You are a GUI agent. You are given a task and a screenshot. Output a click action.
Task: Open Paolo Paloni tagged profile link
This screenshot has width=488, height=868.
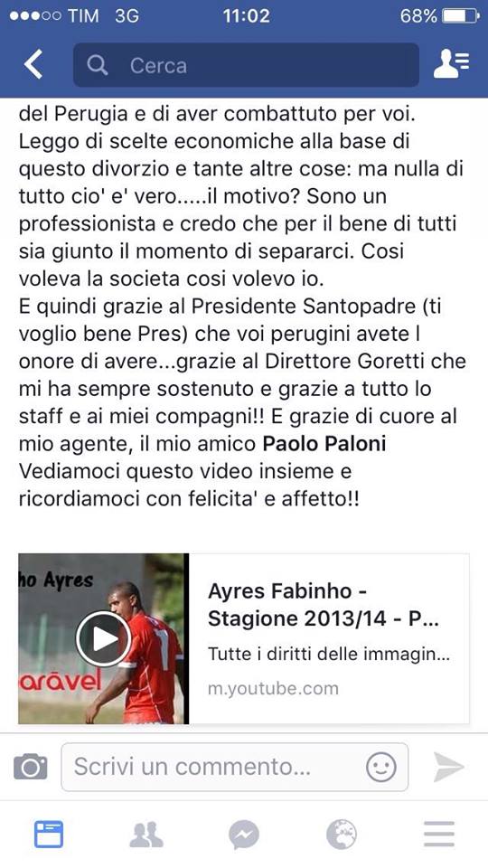point(324,444)
